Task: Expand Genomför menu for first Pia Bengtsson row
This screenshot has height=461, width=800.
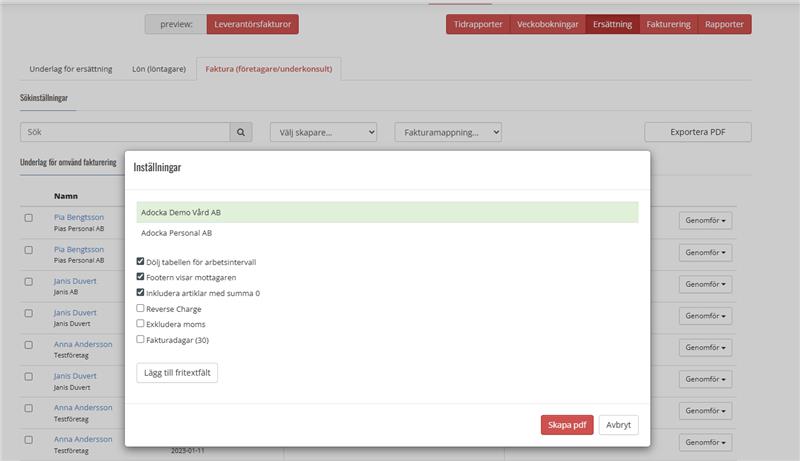Action: [x=705, y=220]
